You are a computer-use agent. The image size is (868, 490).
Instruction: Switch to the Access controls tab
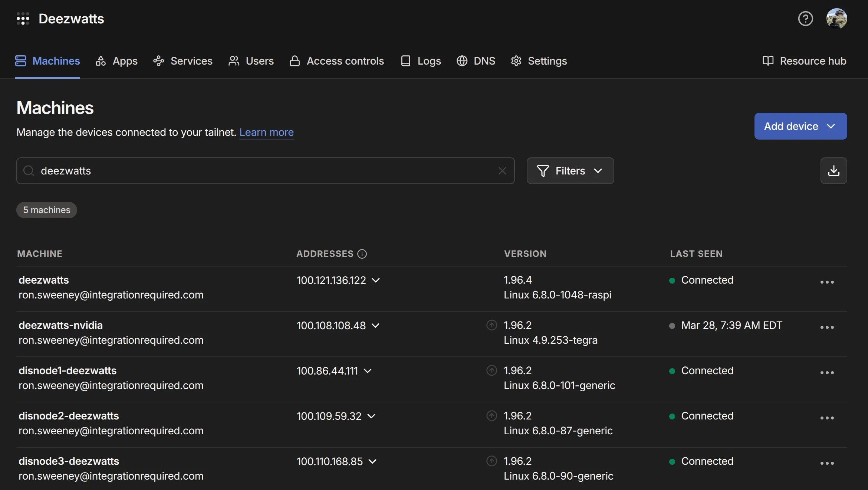(x=337, y=61)
